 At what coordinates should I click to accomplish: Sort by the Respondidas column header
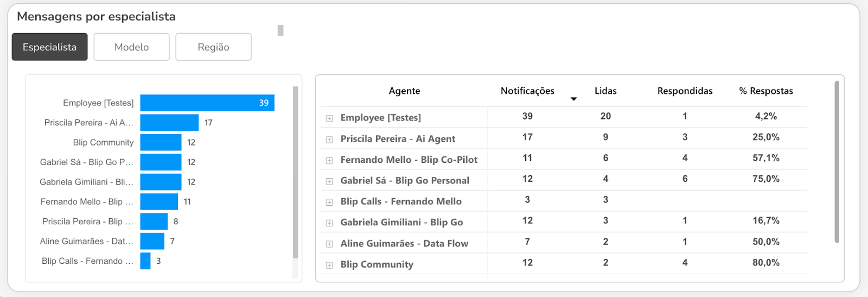pyautogui.click(x=685, y=91)
